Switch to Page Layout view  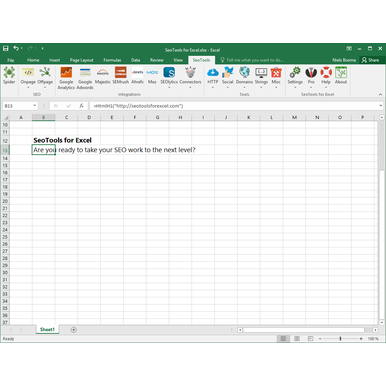click(x=297, y=339)
